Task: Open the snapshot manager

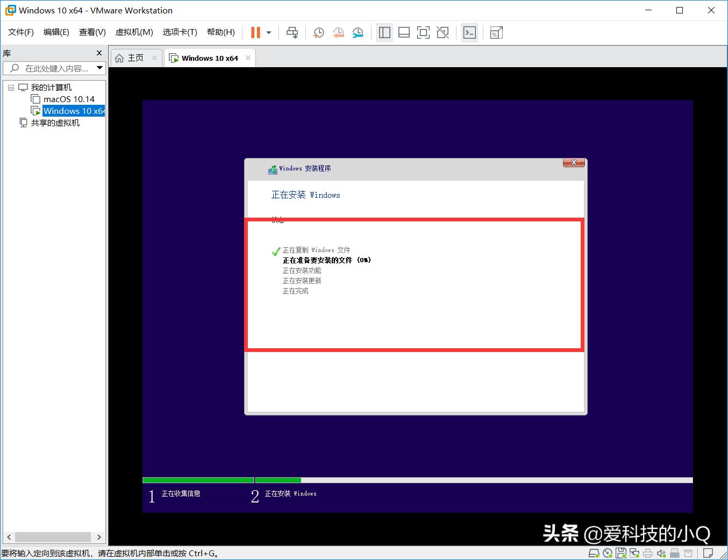Action: [x=358, y=32]
